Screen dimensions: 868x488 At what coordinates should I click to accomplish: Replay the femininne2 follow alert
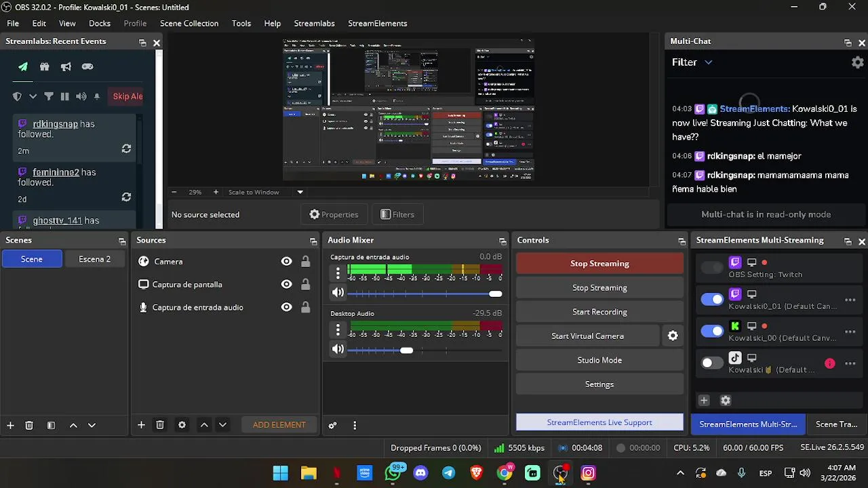click(x=126, y=197)
